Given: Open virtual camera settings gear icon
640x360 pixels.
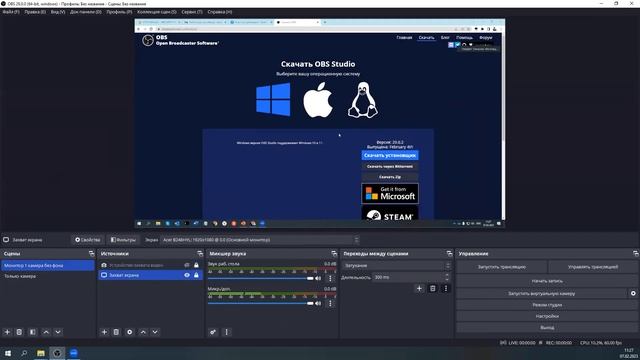Looking at the screenshot, I should pos(633,293).
